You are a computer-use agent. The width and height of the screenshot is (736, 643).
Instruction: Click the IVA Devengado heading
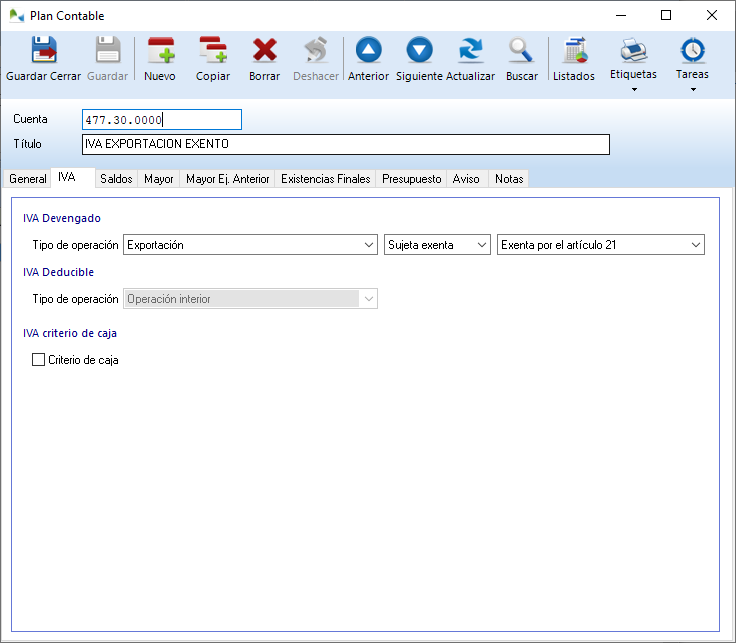62,218
